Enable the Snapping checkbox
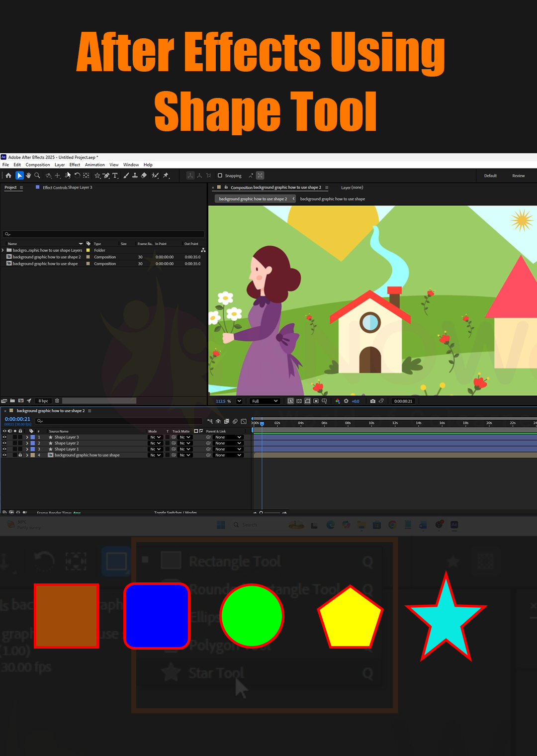The width and height of the screenshot is (537, 756). (220, 176)
